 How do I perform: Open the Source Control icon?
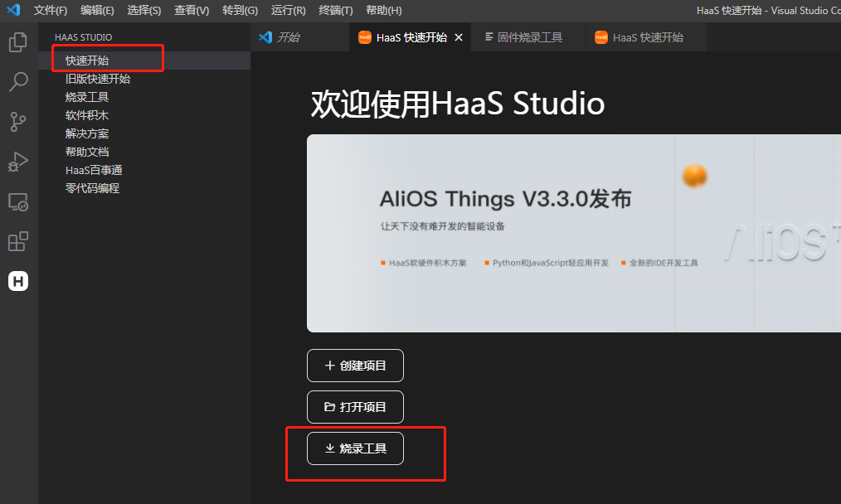[18, 121]
